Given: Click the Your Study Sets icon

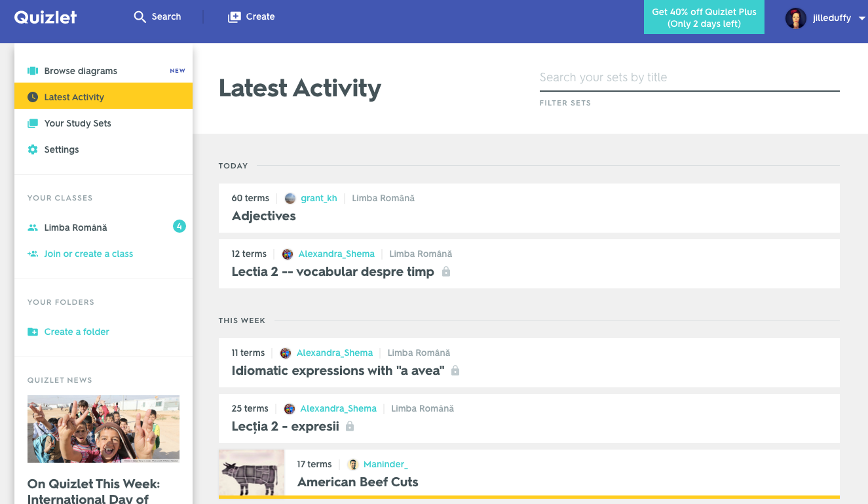Looking at the screenshot, I should coord(33,123).
